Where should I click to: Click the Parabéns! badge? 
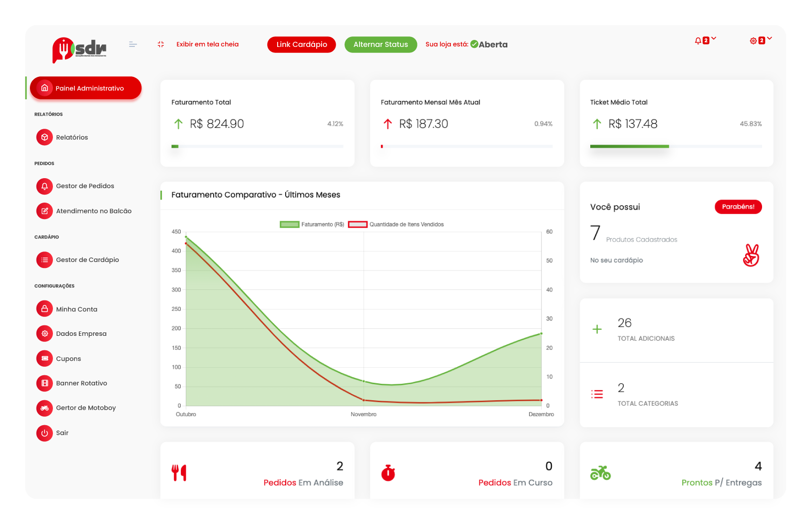738,207
